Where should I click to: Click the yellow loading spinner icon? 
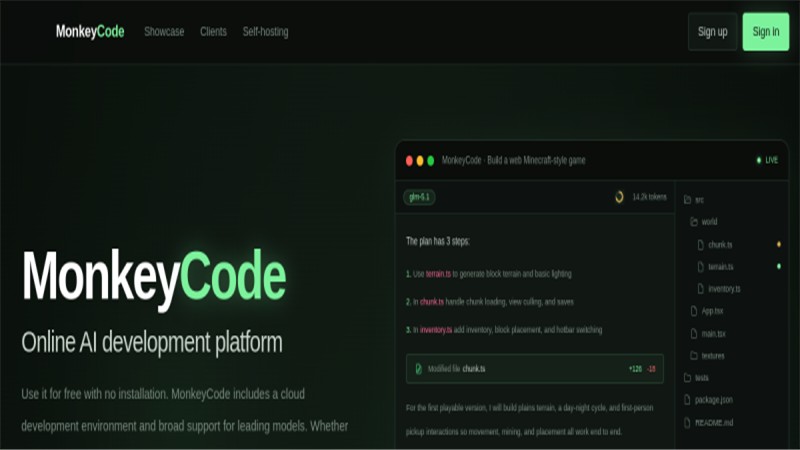[619, 197]
